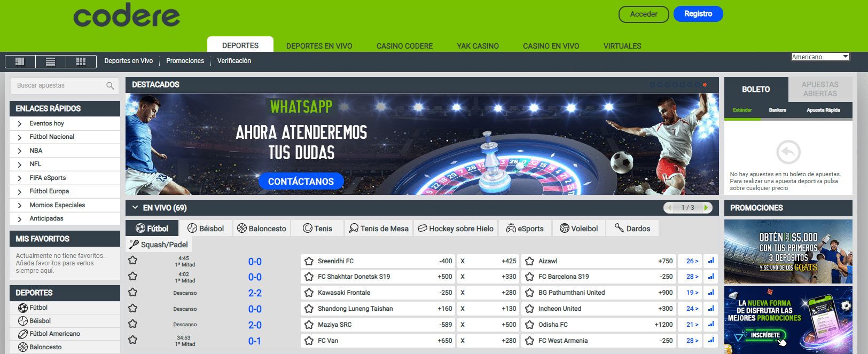The image size is (868, 354).
Task: Select the grid layout view icon
Action: pyautogui.click(x=81, y=61)
